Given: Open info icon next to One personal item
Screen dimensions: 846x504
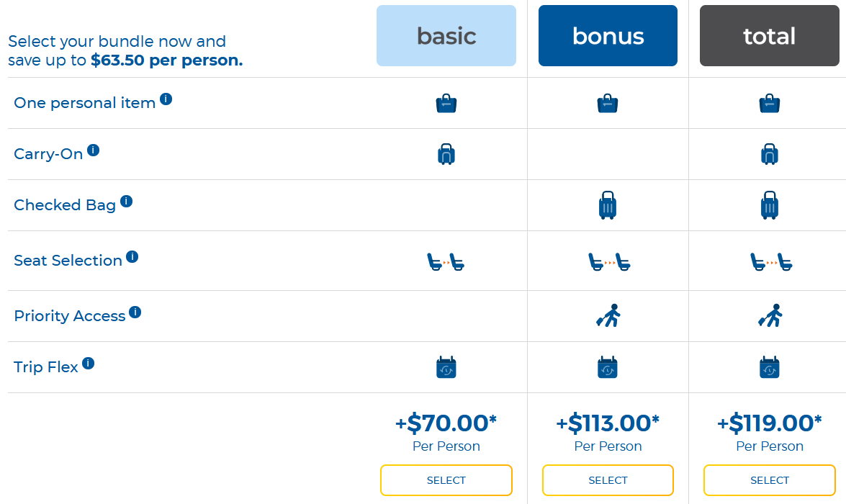Looking at the screenshot, I should pyautogui.click(x=166, y=99).
